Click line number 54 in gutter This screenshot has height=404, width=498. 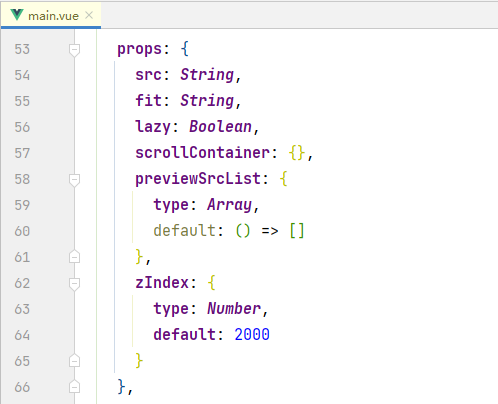point(22,75)
